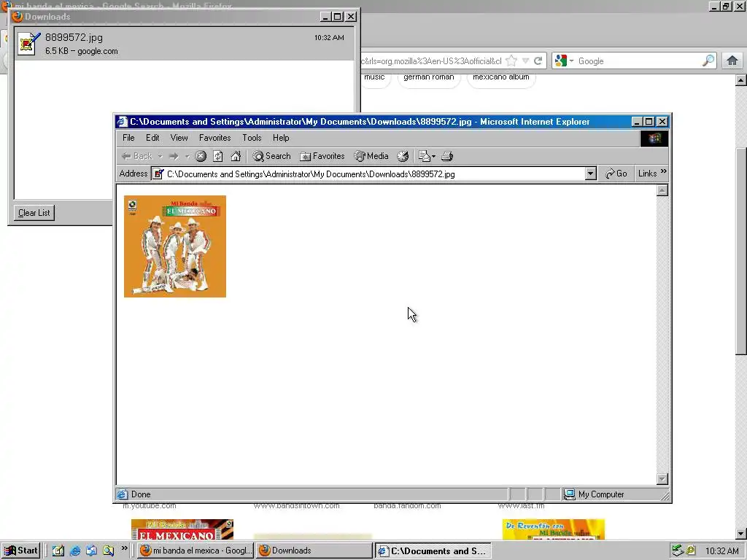This screenshot has height=560, width=747.
Task: Open IE Media pane
Action: [371, 156]
